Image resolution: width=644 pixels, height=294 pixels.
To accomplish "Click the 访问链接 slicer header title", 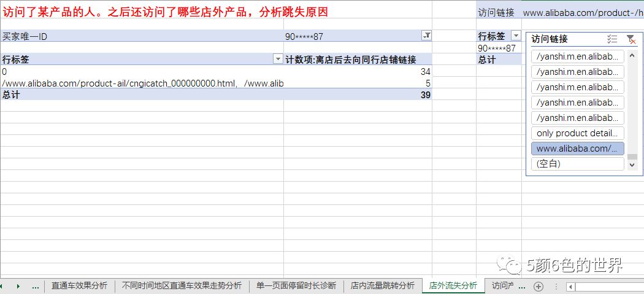I will click(x=550, y=39).
